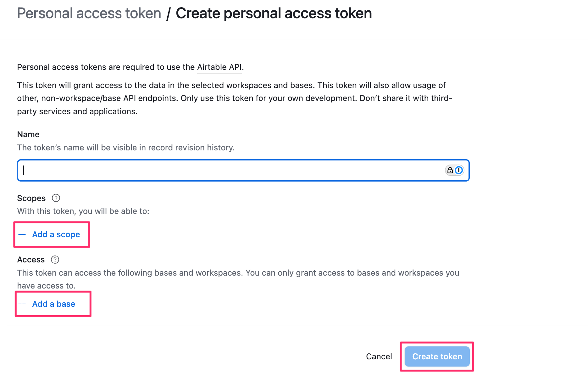Image resolution: width=588 pixels, height=387 pixels.
Task: Click the plus icon beside Add a base
Action: (x=22, y=304)
